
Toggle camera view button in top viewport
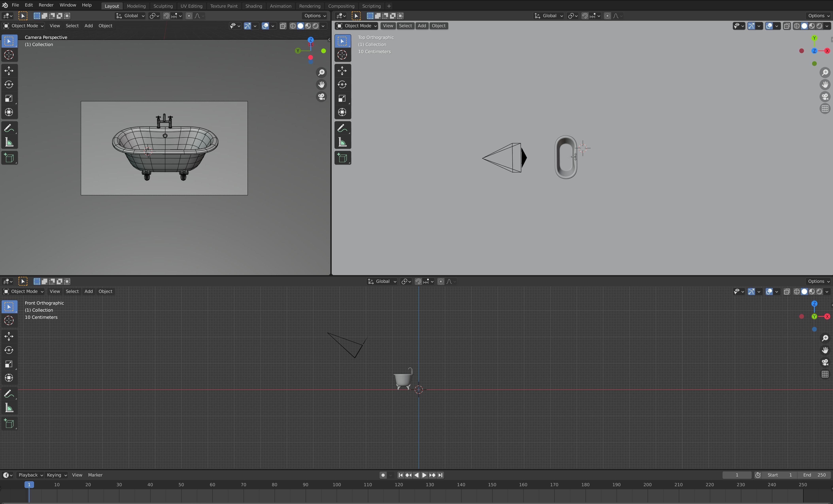825,97
